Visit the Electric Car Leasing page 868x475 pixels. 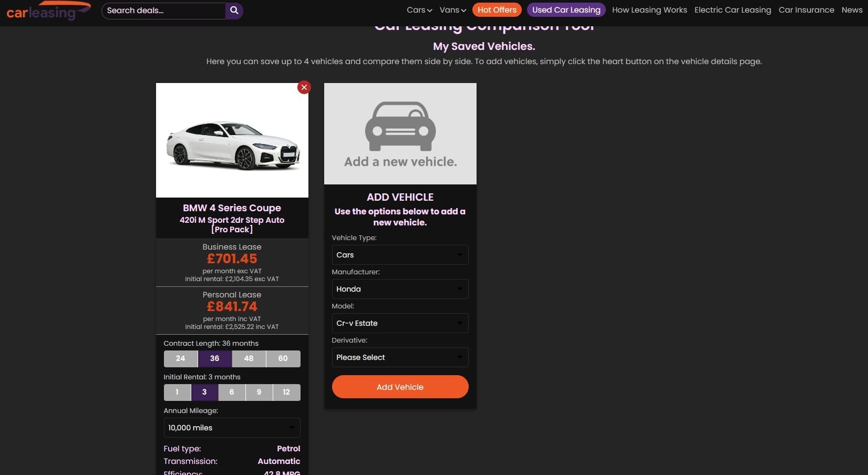[732, 9]
